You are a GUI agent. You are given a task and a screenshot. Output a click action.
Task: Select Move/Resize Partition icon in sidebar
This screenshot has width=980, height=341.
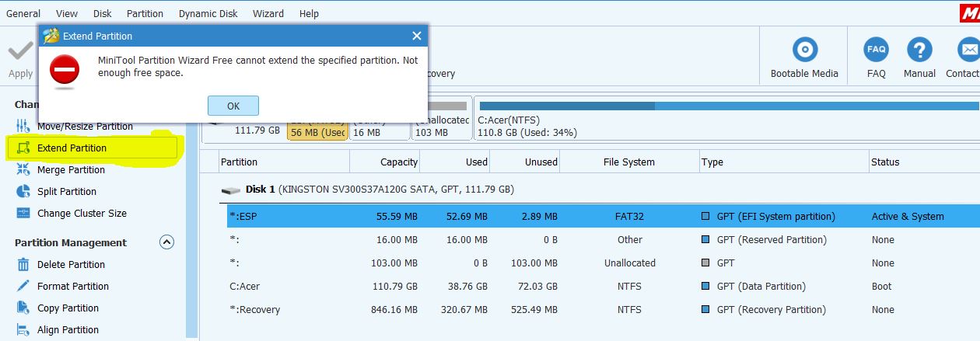[x=23, y=126]
